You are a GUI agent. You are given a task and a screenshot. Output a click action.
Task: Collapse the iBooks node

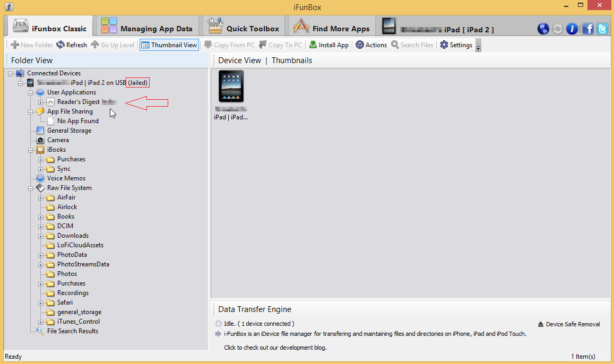pyautogui.click(x=31, y=150)
